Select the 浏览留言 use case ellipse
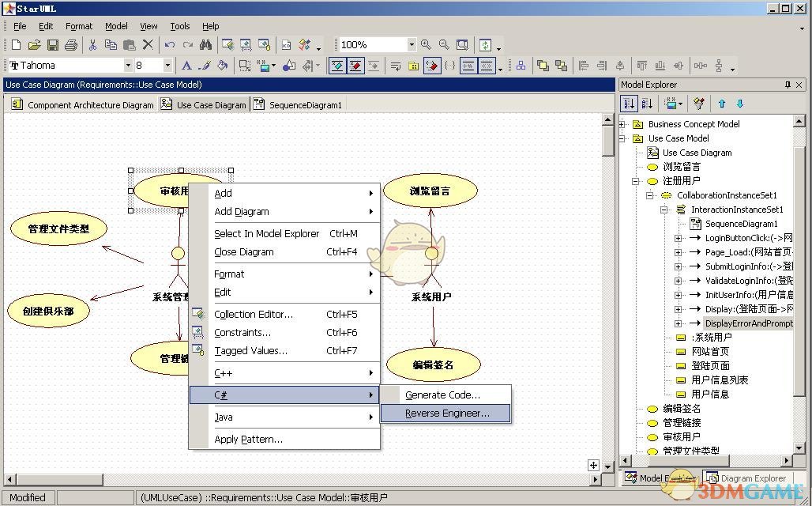This screenshot has width=812, height=506. tap(430, 191)
